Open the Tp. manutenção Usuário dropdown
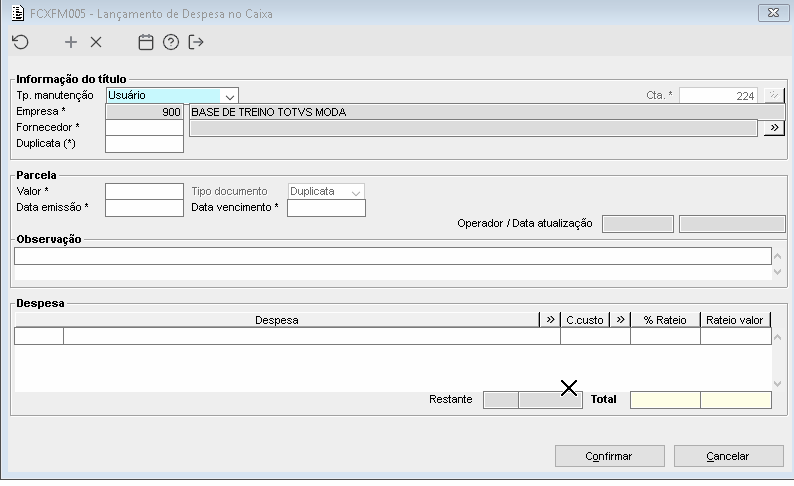794x486 pixels. (229, 96)
